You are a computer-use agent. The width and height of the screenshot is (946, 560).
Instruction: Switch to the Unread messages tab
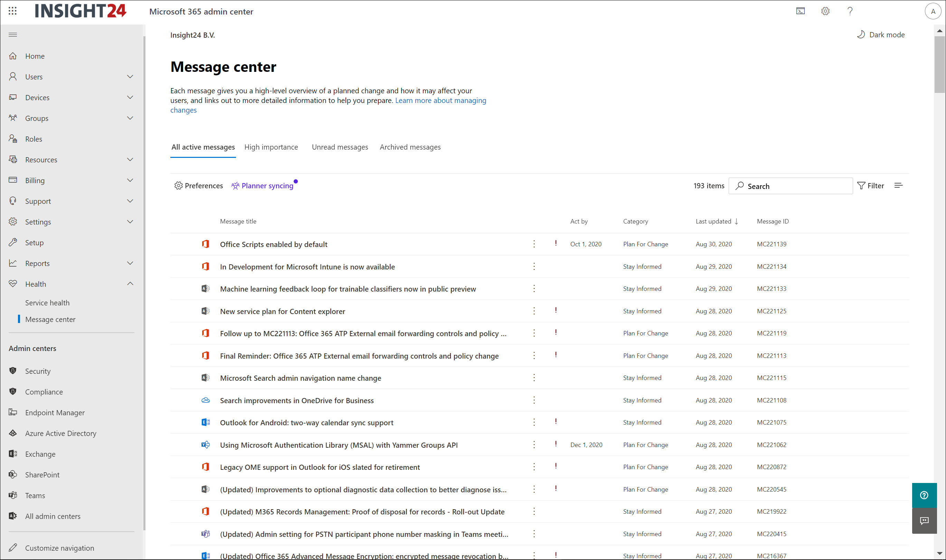coord(340,147)
